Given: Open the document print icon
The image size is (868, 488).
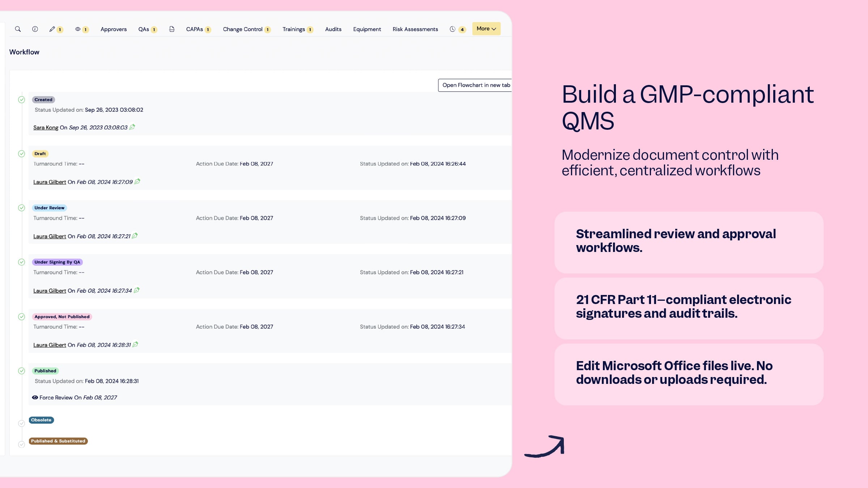Looking at the screenshot, I should (172, 29).
